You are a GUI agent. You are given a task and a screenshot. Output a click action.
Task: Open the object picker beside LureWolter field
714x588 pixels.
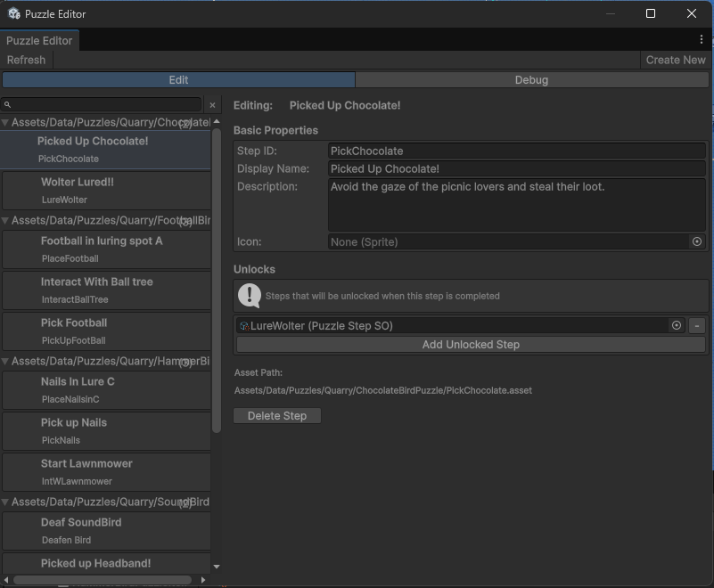pyautogui.click(x=677, y=325)
